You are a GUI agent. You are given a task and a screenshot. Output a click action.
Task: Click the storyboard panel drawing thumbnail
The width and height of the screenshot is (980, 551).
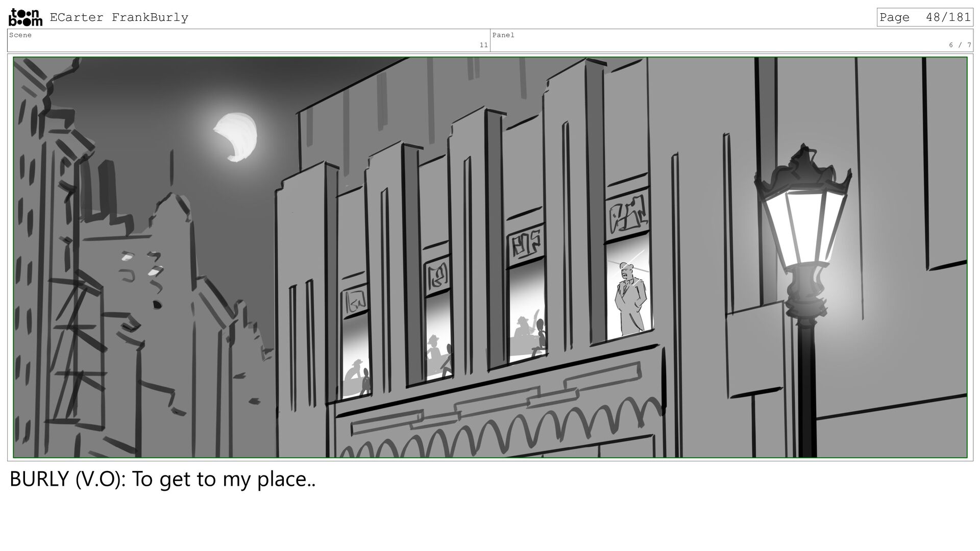(x=490, y=258)
